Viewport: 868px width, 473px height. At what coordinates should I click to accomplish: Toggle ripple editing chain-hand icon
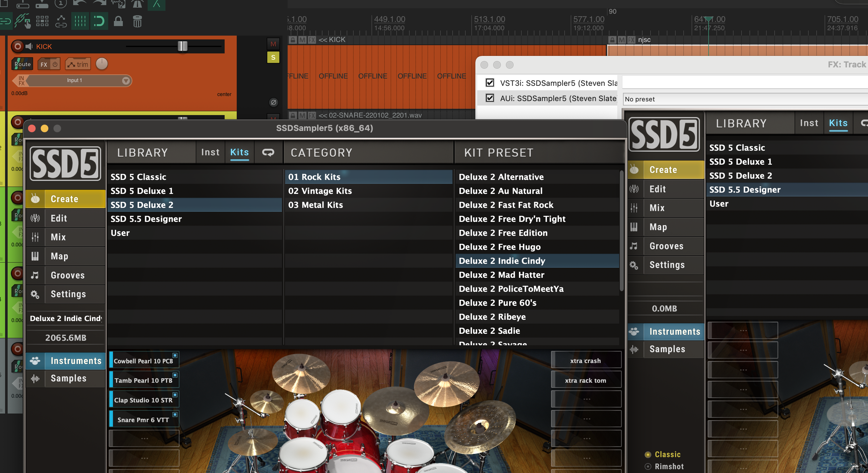tap(23, 21)
